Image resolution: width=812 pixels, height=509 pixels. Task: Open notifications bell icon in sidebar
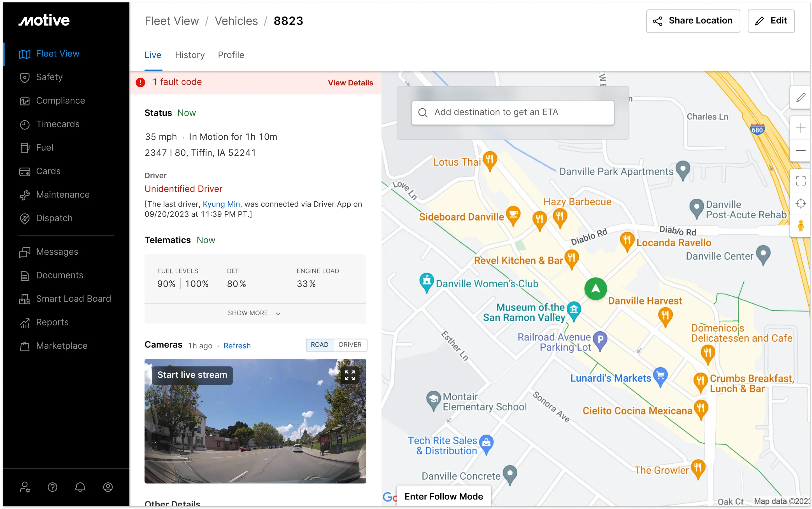click(80, 487)
